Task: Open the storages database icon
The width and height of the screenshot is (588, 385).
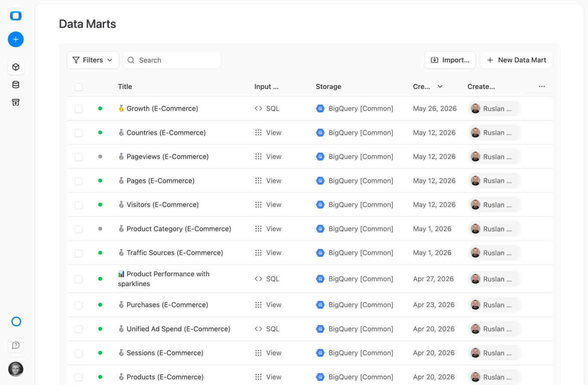Action: coord(16,85)
